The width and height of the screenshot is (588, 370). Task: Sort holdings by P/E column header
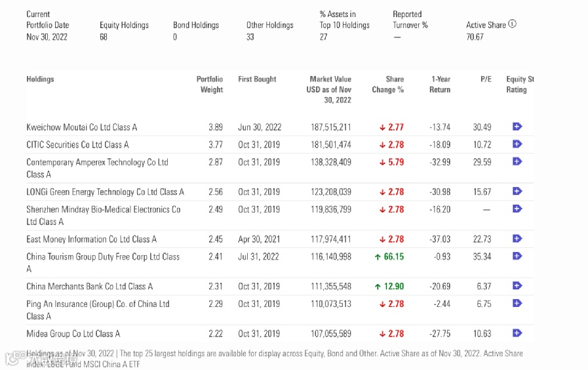tap(486, 79)
